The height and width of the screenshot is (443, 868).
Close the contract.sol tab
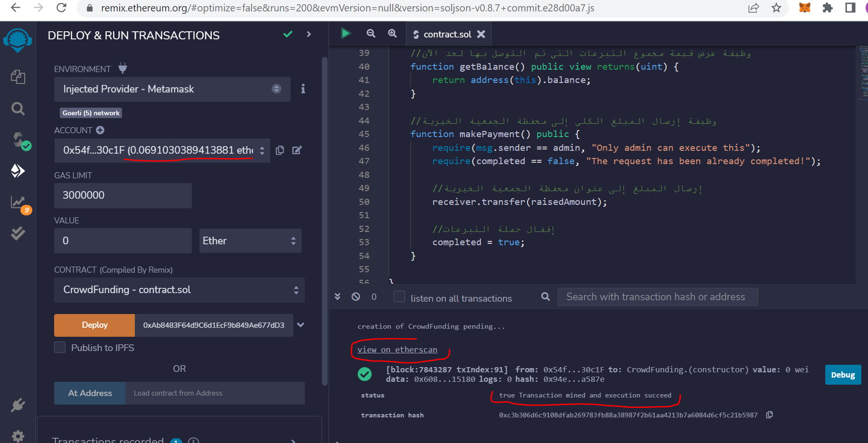pyautogui.click(x=481, y=34)
